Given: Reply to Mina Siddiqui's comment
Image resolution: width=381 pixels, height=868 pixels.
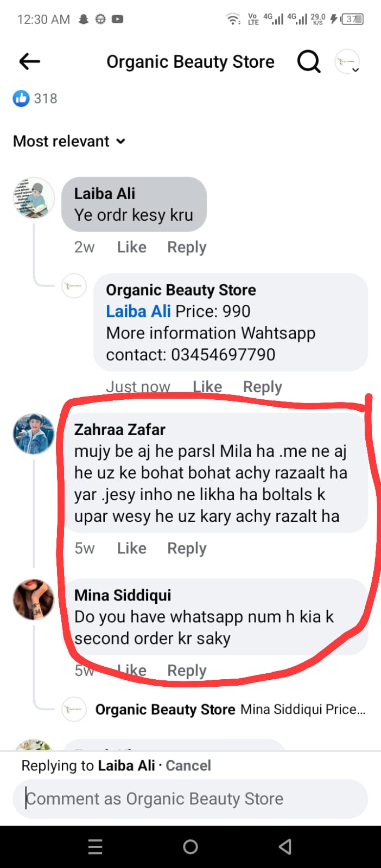Looking at the screenshot, I should click(187, 671).
